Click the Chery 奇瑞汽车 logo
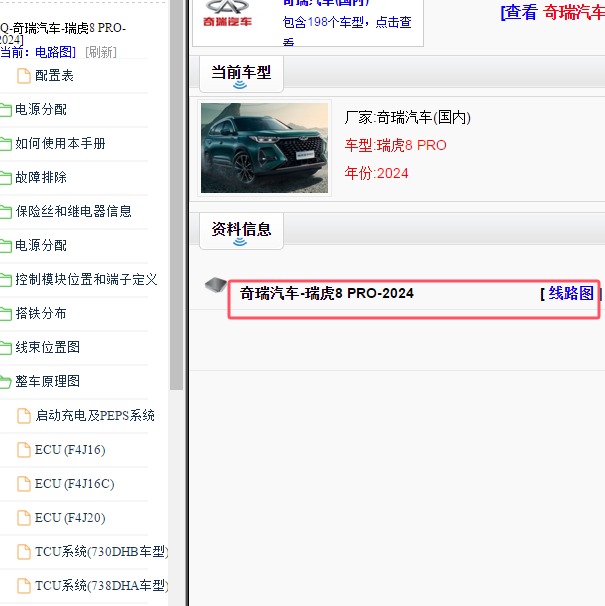This screenshot has height=606, width=605. 227,14
